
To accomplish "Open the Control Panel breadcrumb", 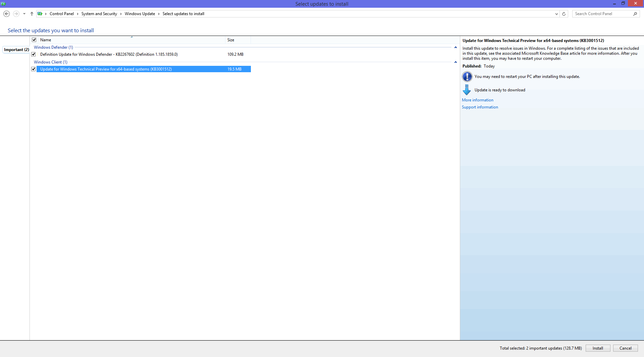I will point(62,14).
